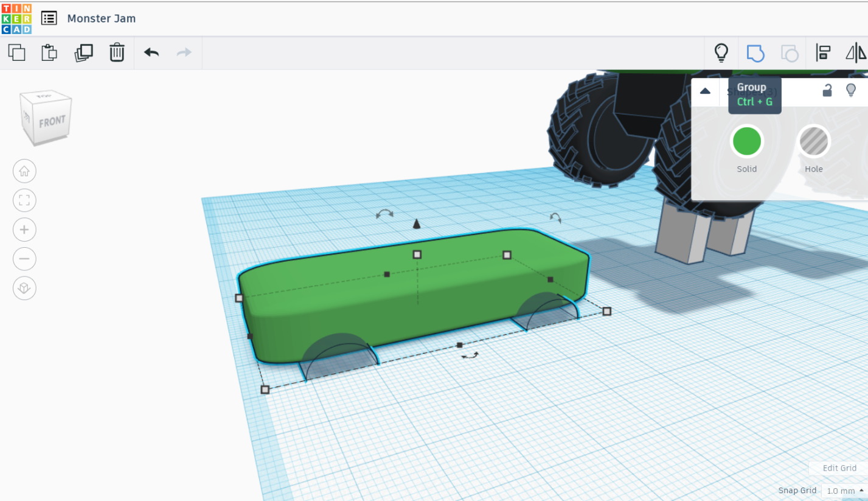The image size is (868, 501).
Task: Click the Duplicate and repeat icon
Action: (x=83, y=52)
